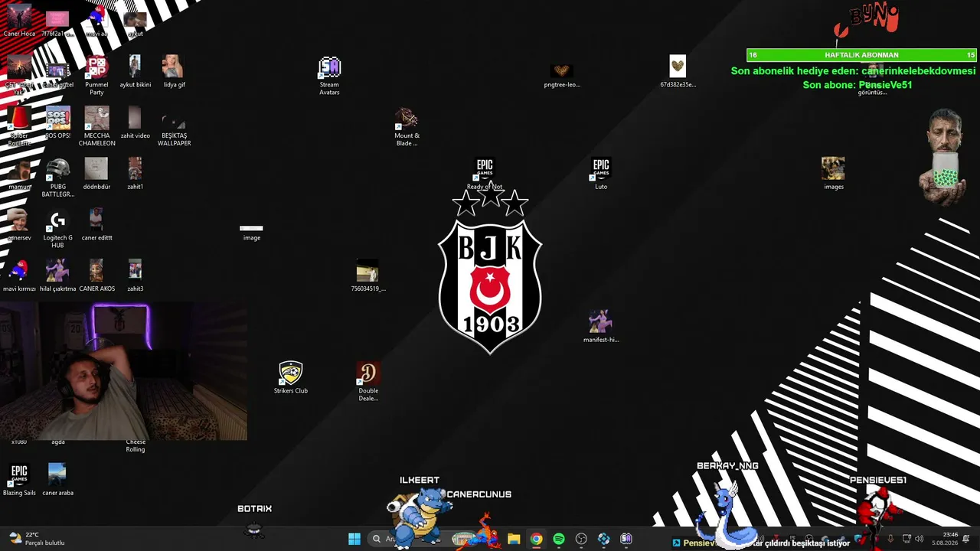Open the taskbar clock and date
Viewport: 980px width, 551px height.
pyautogui.click(x=945, y=539)
